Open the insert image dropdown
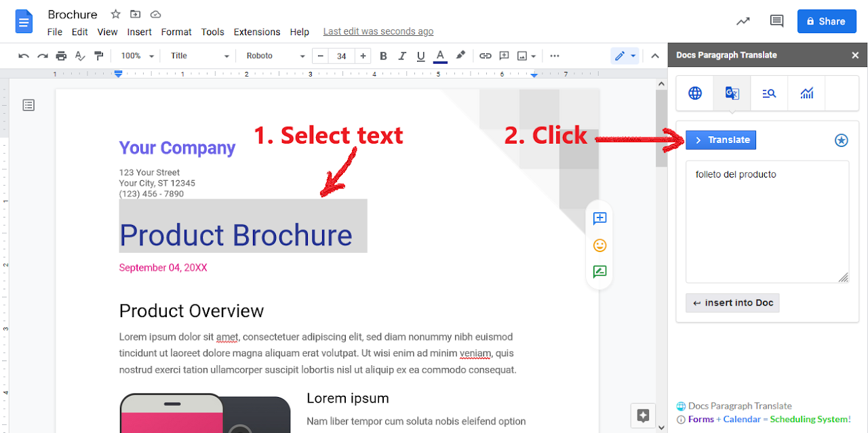Image resolution: width=868 pixels, height=433 pixels. (x=527, y=56)
